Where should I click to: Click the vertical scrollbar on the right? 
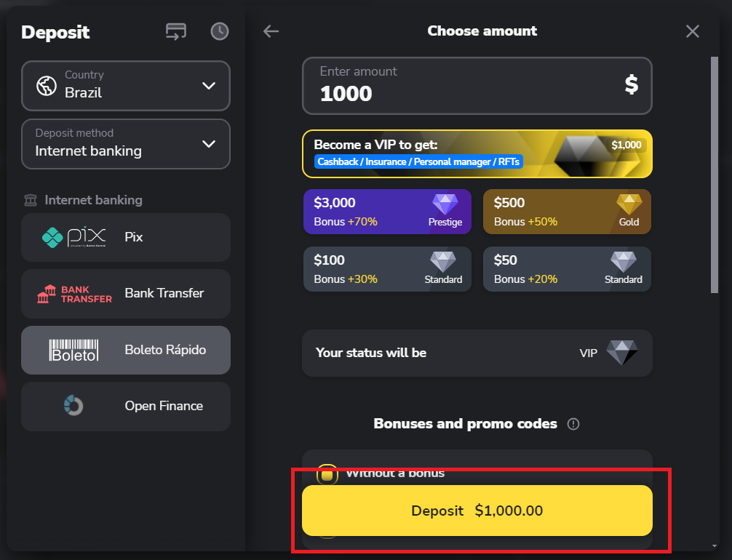pyautogui.click(x=715, y=175)
